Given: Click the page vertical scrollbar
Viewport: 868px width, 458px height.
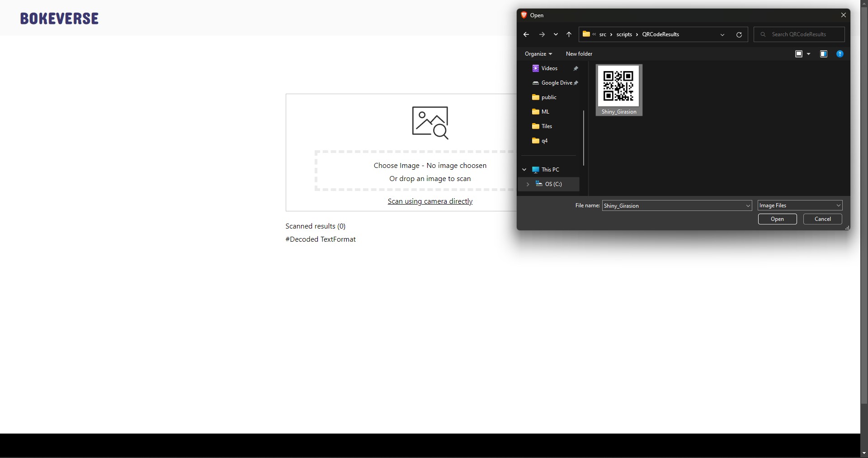Looking at the screenshot, I should click(864, 206).
